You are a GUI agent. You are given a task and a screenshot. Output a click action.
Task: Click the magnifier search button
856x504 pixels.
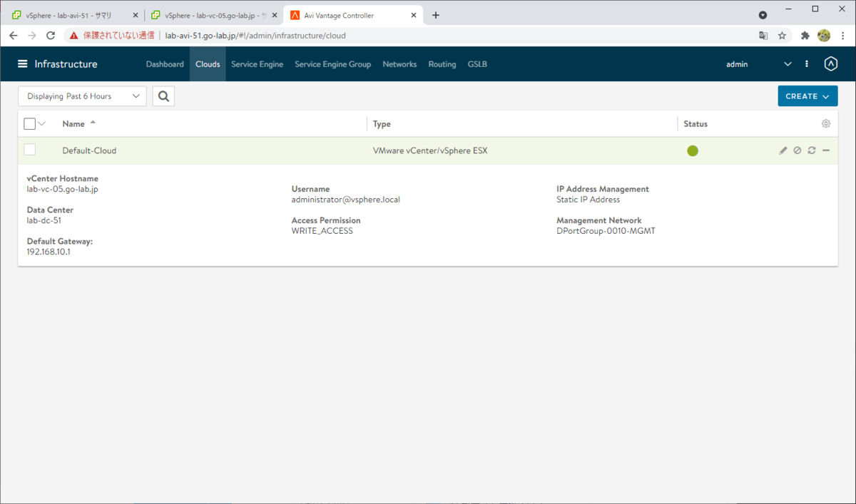click(163, 96)
